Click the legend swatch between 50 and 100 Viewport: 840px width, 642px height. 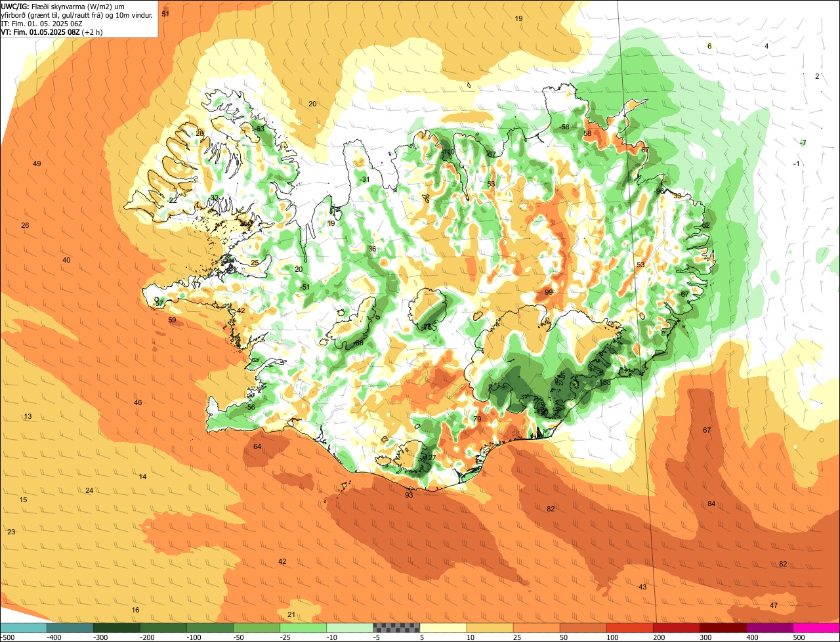(x=583, y=628)
